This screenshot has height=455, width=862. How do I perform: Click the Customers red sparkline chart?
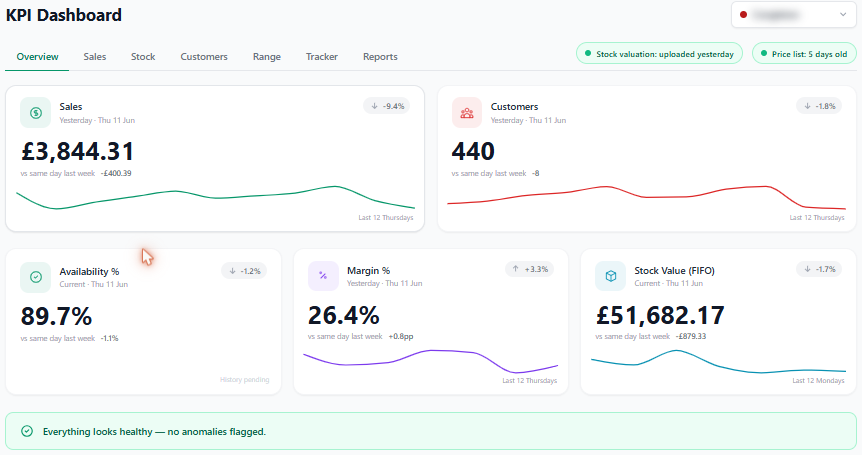646,198
